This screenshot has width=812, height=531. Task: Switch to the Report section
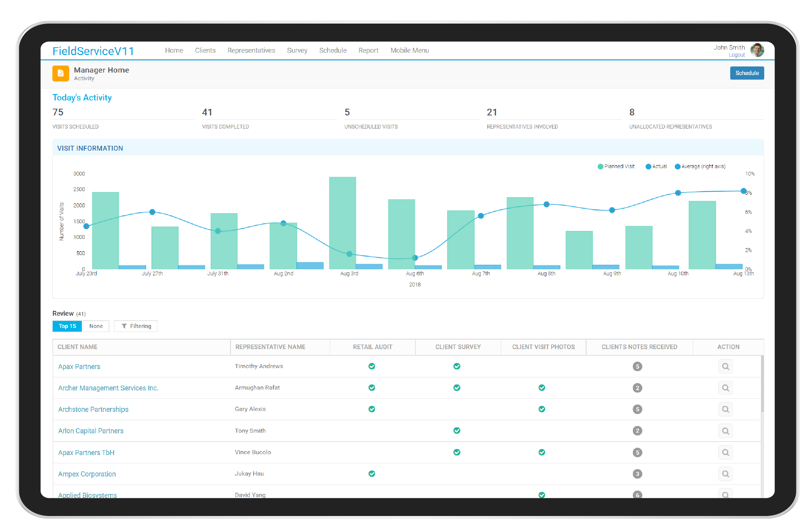(368, 50)
